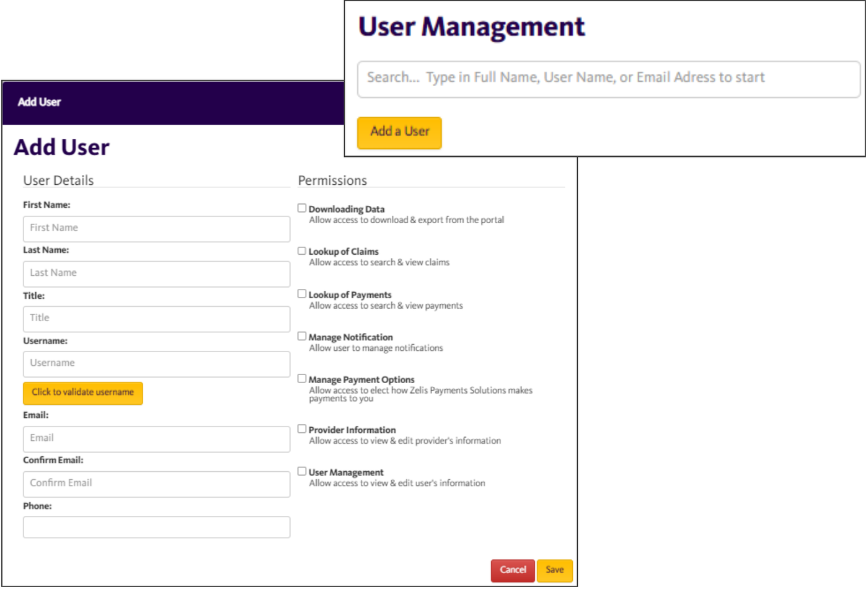Click the Phone input field

pos(156,527)
